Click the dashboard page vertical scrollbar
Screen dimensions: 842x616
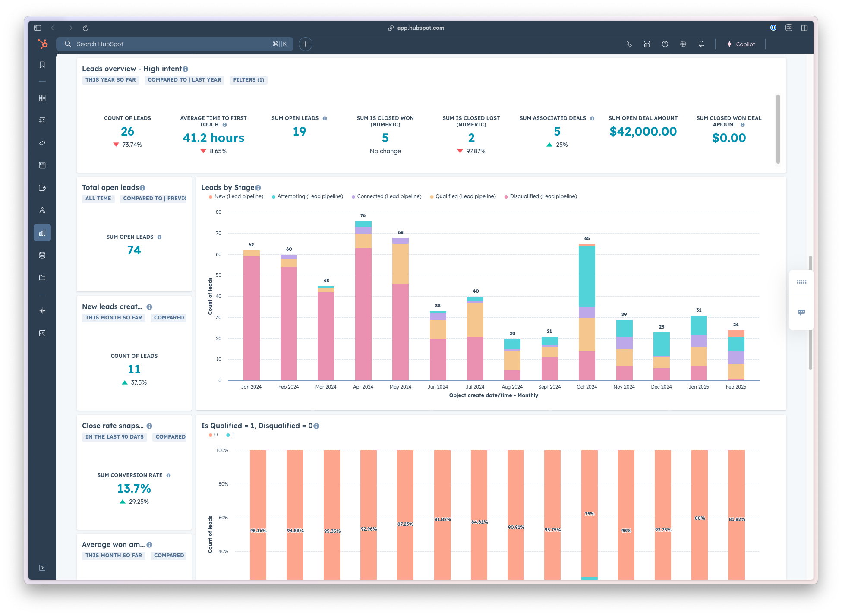(810, 313)
